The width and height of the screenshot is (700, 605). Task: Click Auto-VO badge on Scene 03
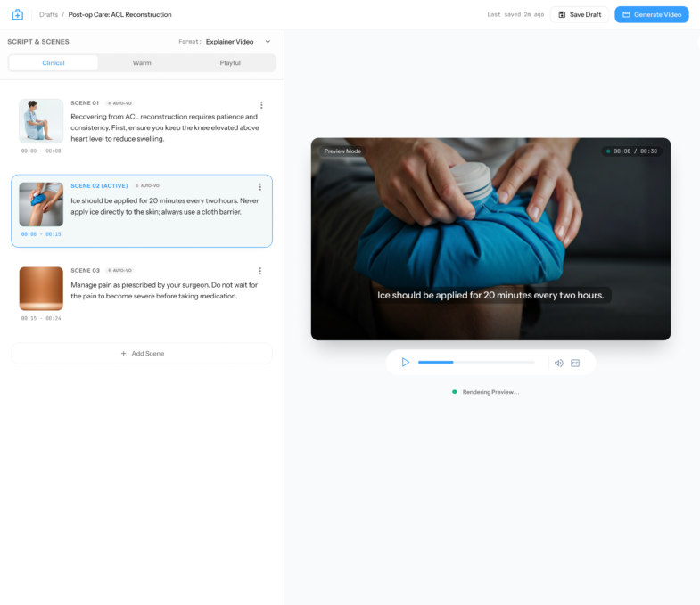coord(119,270)
